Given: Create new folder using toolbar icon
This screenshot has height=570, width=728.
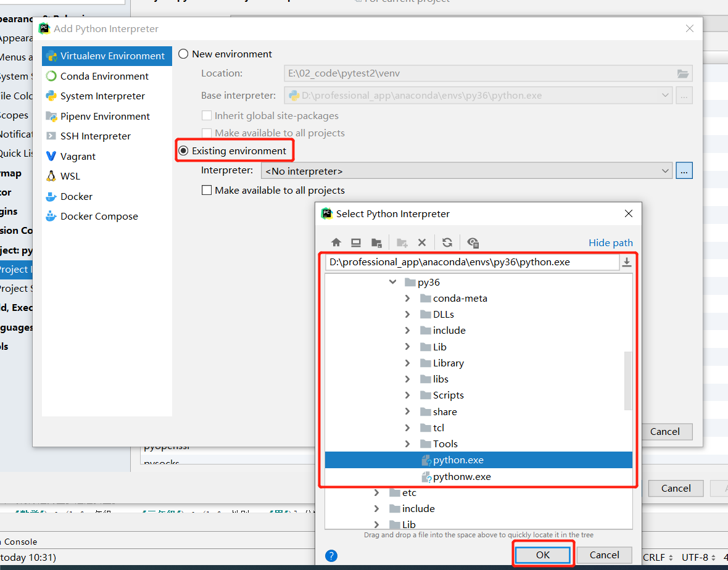Looking at the screenshot, I should pyautogui.click(x=402, y=242).
